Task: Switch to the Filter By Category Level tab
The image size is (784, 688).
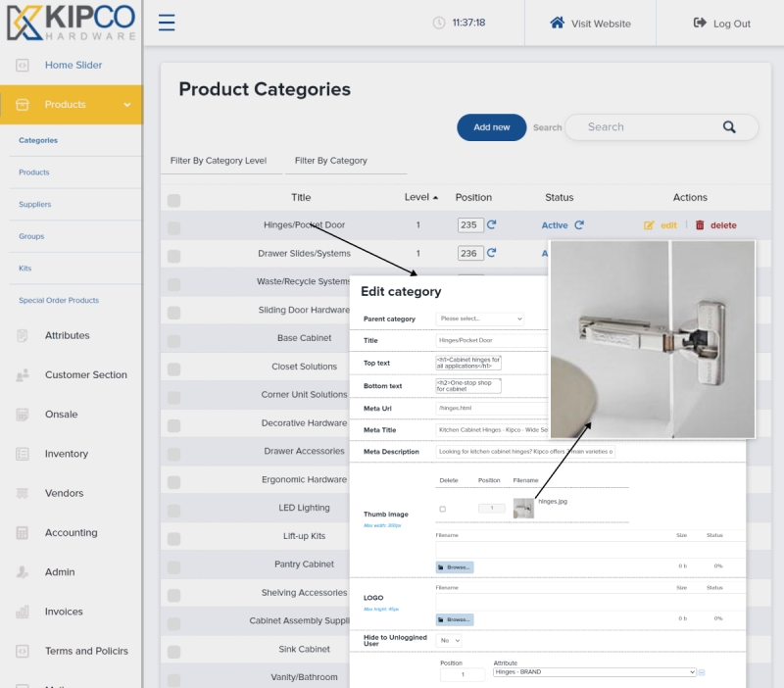Action: click(x=220, y=159)
